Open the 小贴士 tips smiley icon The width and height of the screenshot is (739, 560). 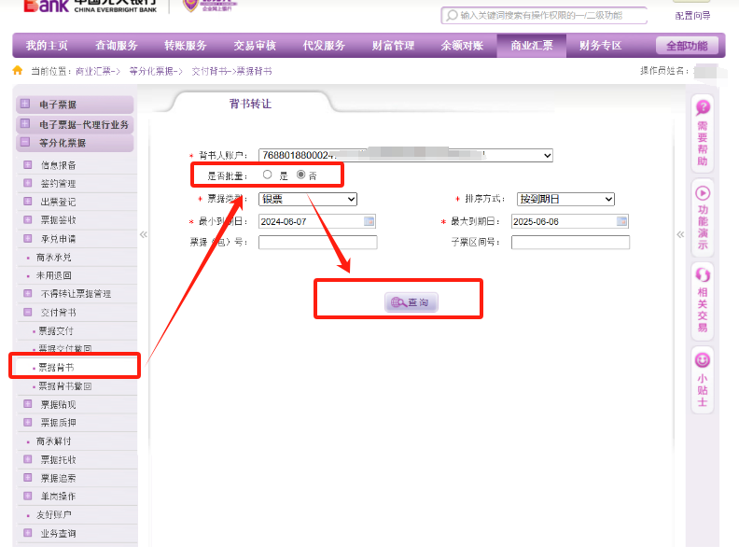(x=703, y=360)
